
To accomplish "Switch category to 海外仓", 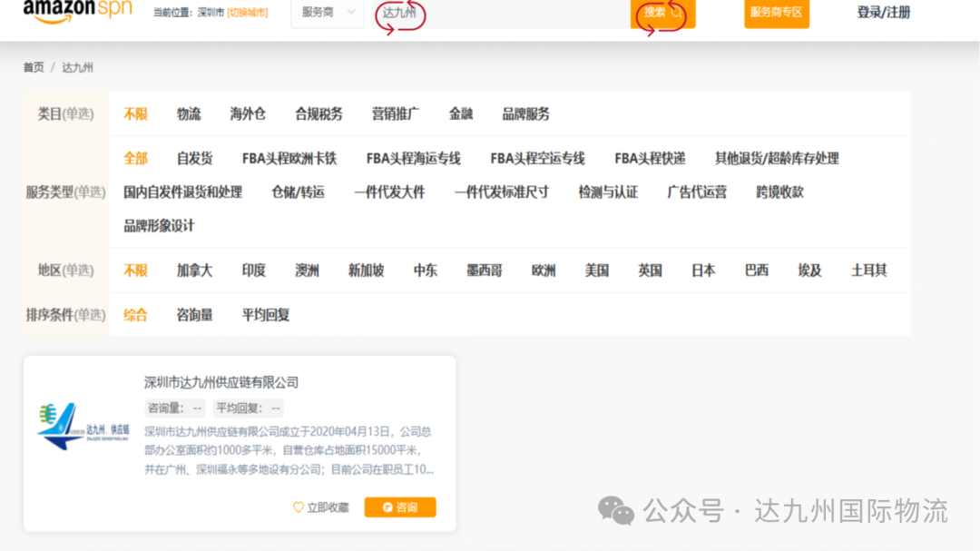I will coord(248,113).
